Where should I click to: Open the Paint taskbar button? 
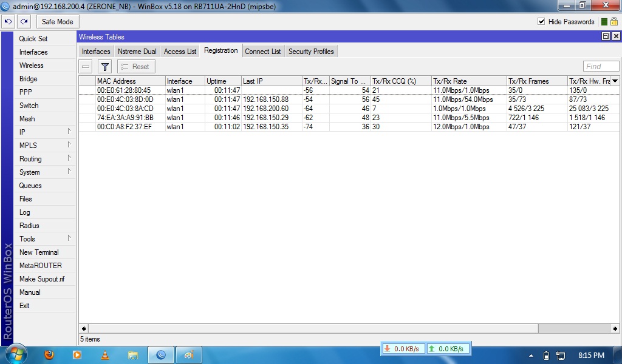[189, 354]
